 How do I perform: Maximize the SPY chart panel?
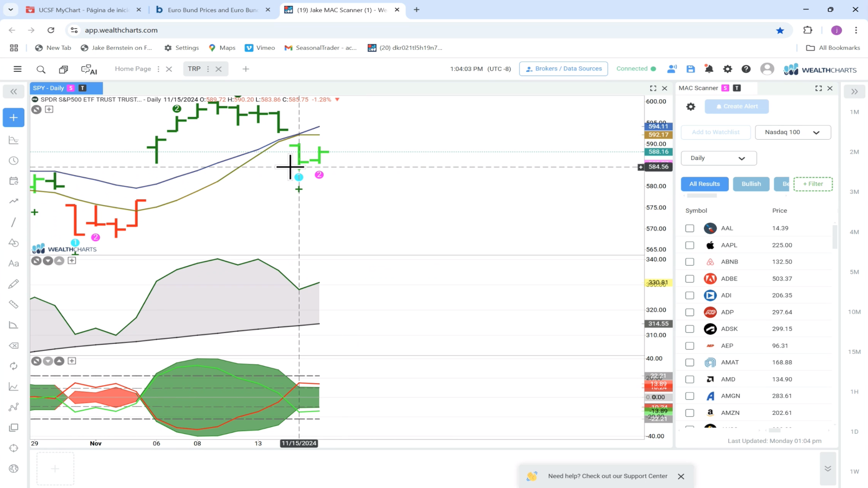(653, 88)
